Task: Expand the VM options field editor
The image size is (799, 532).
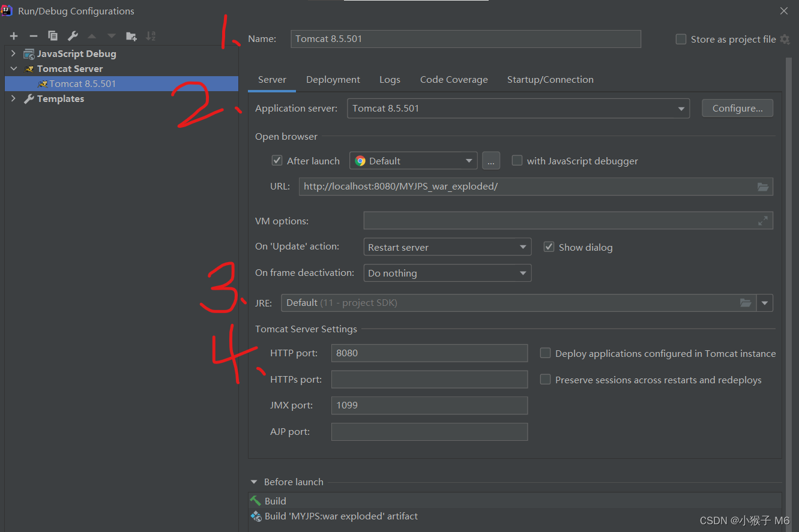Action: click(763, 221)
